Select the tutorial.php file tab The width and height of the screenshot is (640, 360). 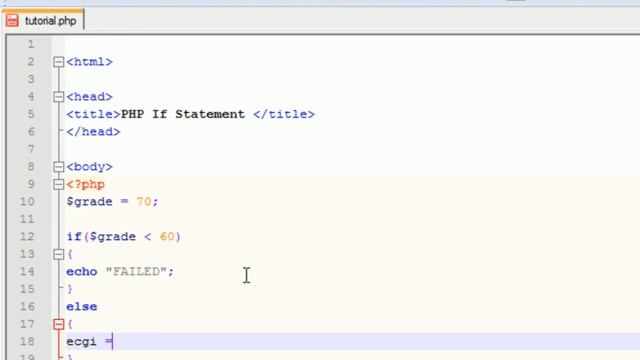pos(43,20)
